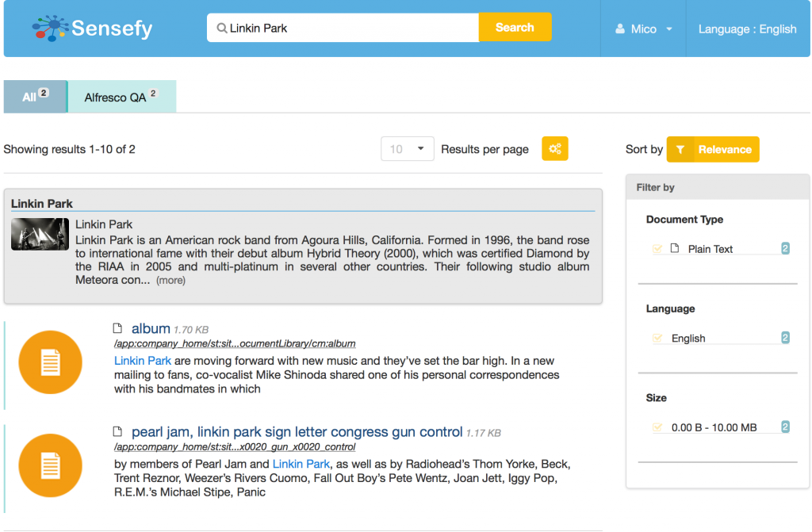Click the 1.70 KB file size text

pyautogui.click(x=191, y=330)
